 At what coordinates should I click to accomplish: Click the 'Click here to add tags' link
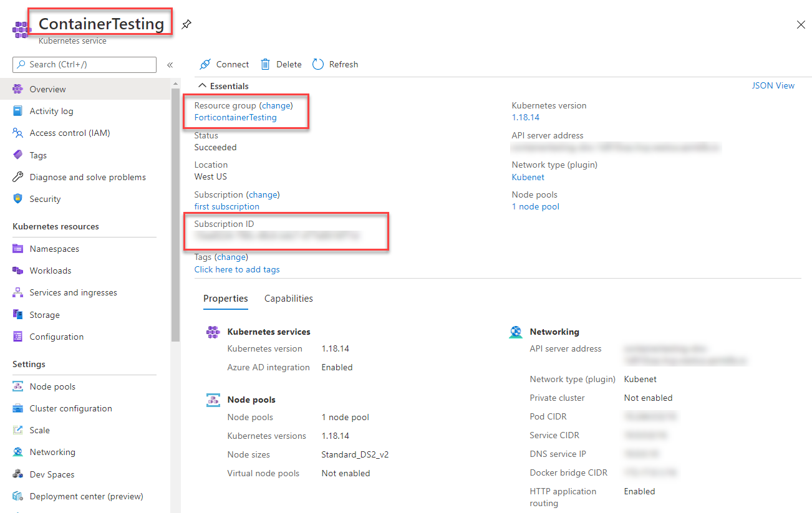click(x=237, y=269)
